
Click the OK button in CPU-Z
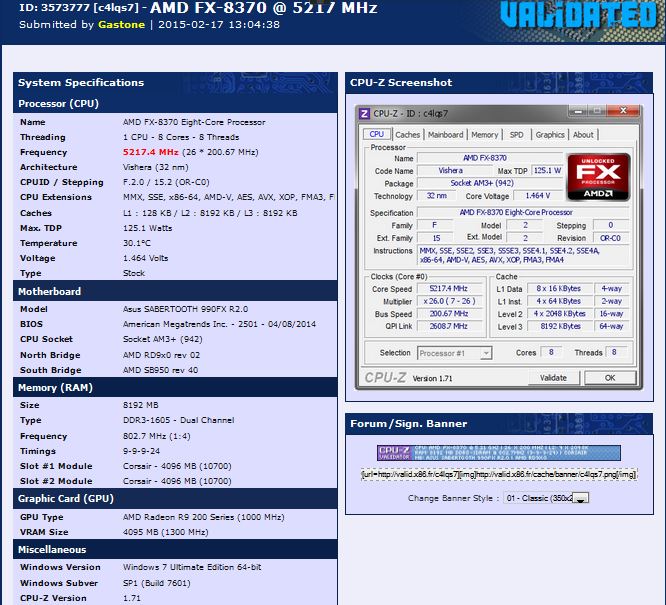pyautogui.click(x=610, y=378)
